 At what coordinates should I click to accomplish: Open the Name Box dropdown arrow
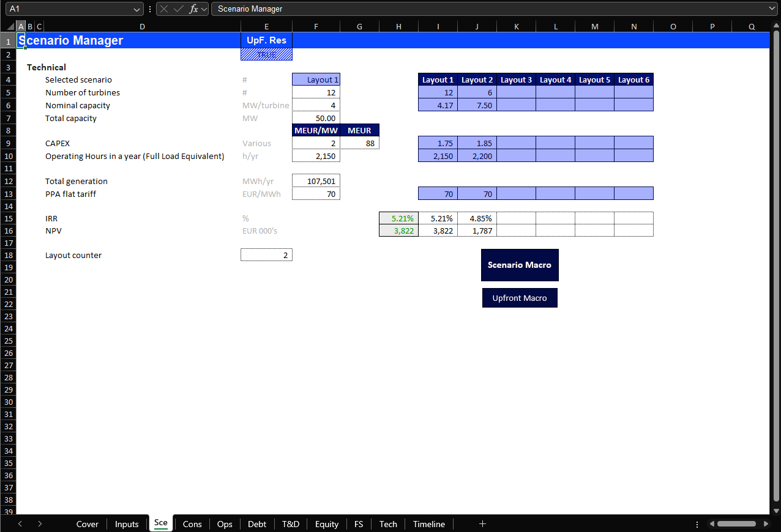tap(137, 9)
